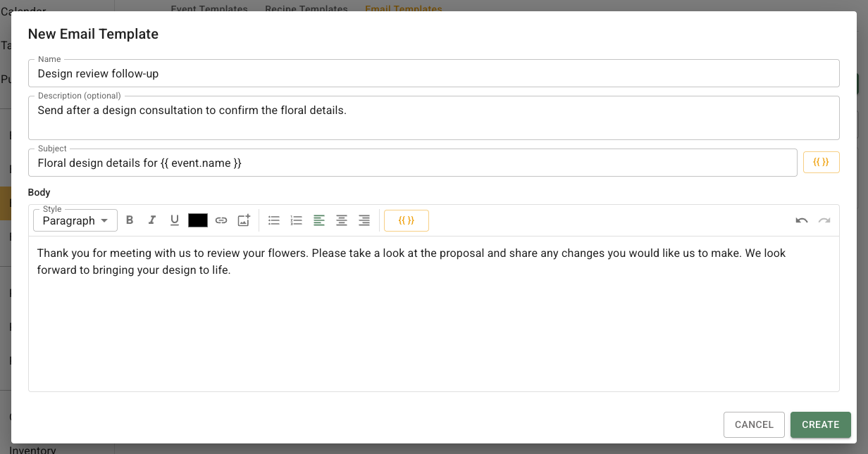Redo the last body edit
The image size is (868, 454).
click(824, 220)
